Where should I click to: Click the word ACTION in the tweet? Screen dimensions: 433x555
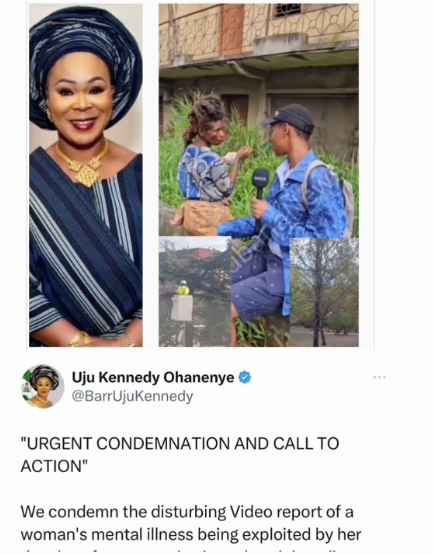pos(53,466)
